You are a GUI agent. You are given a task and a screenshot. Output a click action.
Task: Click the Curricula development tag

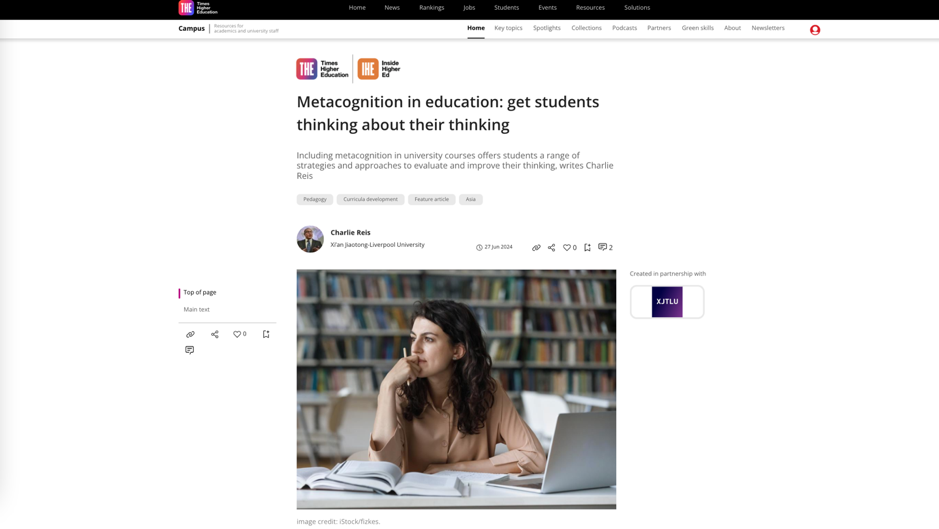click(x=370, y=199)
